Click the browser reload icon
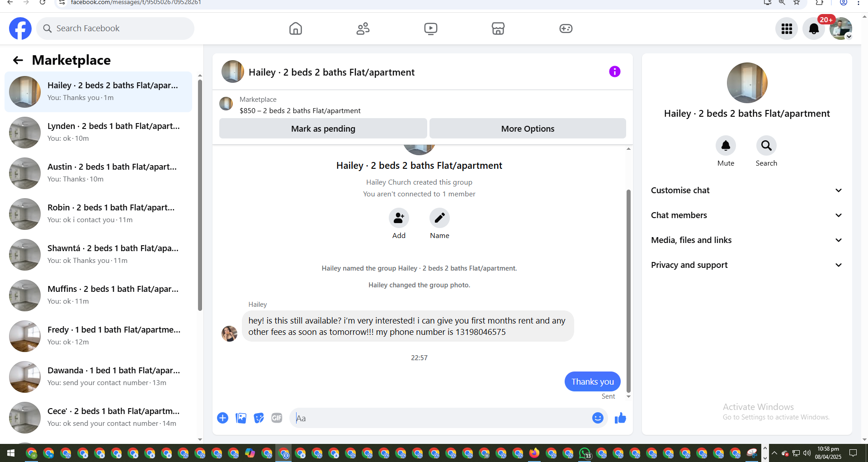Image resolution: width=868 pixels, height=462 pixels. pos(42,2)
